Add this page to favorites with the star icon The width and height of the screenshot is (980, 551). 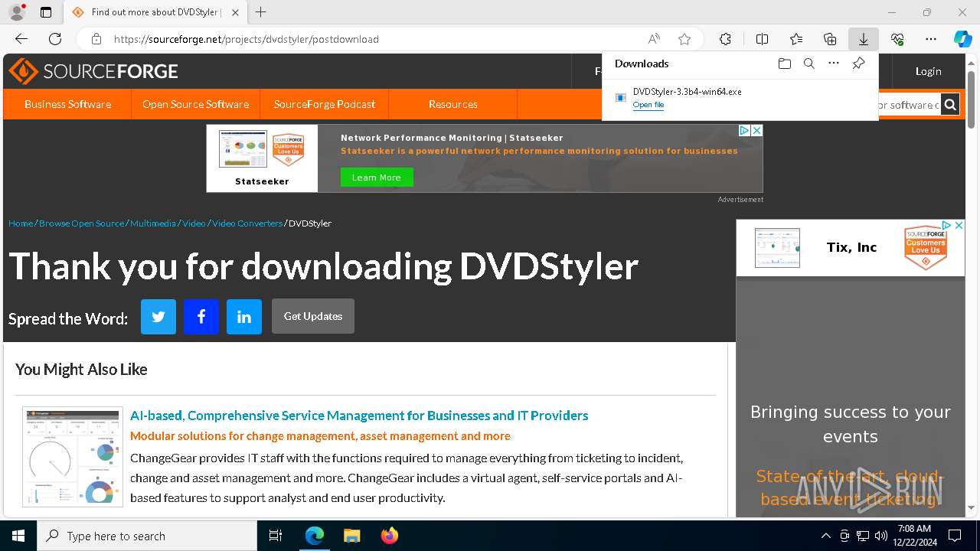(684, 39)
